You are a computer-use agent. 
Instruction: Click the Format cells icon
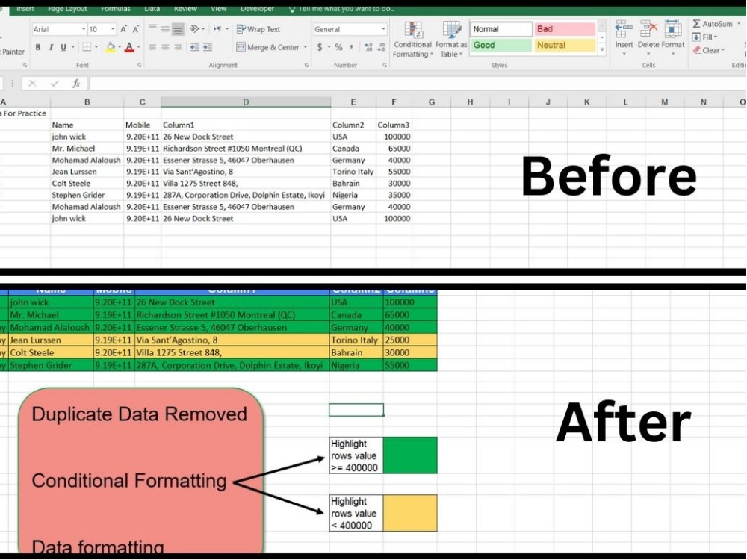pyautogui.click(x=673, y=29)
